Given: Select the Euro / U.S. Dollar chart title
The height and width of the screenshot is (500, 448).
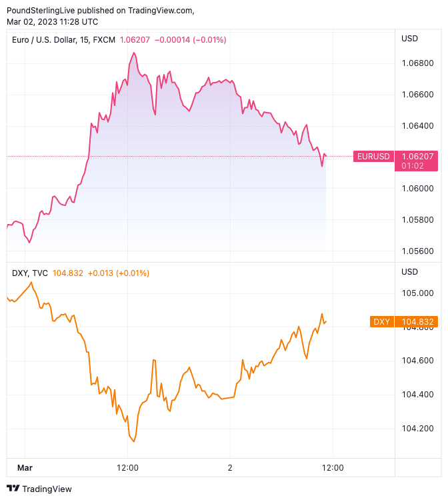Looking at the screenshot, I should 63,40.
